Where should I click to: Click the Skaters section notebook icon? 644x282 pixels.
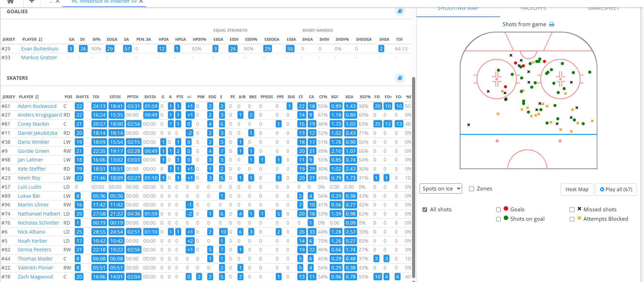click(x=400, y=78)
